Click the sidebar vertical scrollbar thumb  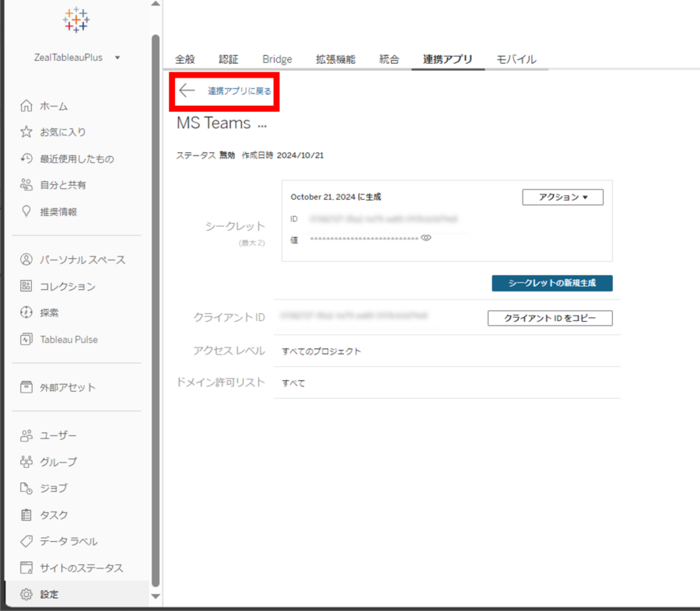(x=156, y=311)
